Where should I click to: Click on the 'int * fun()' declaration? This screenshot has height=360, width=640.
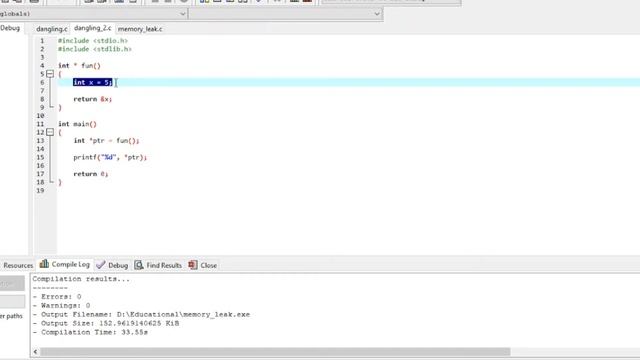[79, 66]
